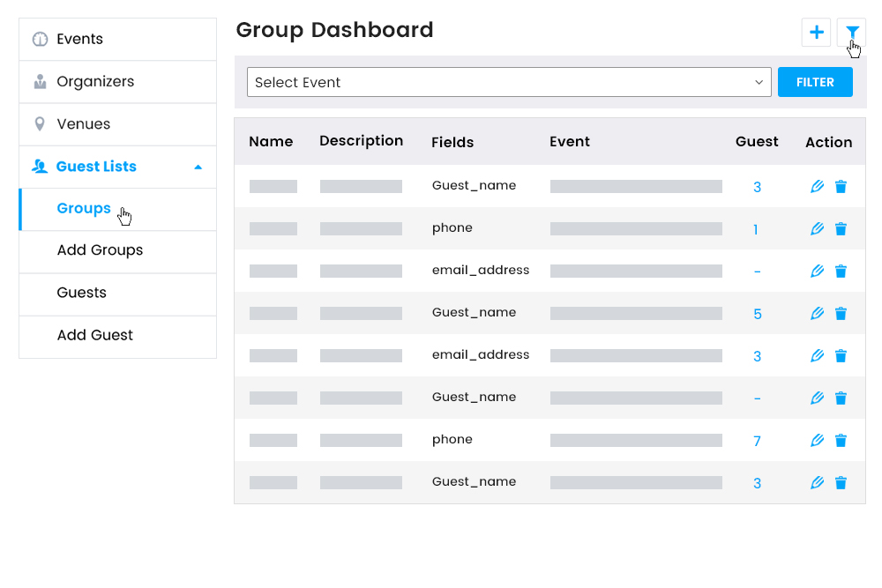This screenshot has height=588, width=882.
Task: Click the Organizers person icon
Action: (x=40, y=81)
